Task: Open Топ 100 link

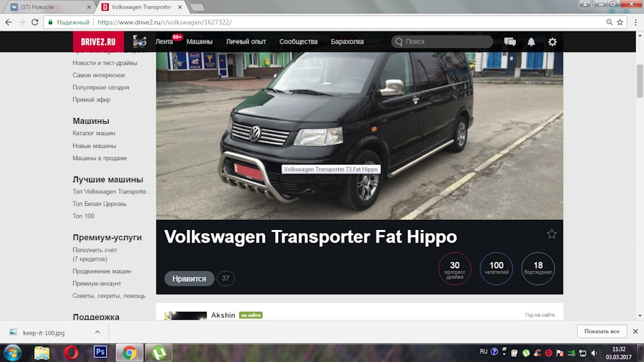Action: [83, 216]
